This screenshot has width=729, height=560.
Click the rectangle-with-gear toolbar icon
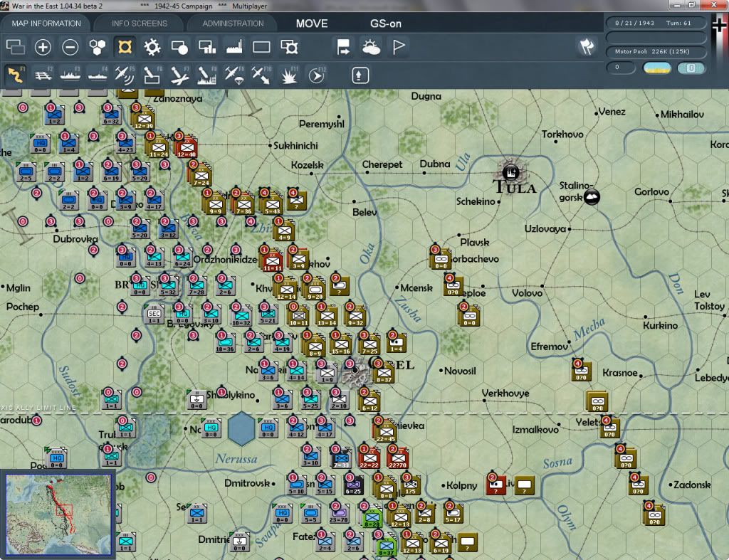(289, 47)
